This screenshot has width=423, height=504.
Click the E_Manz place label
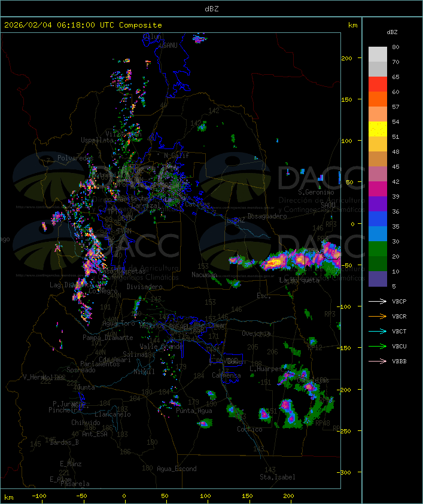click(71, 464)
